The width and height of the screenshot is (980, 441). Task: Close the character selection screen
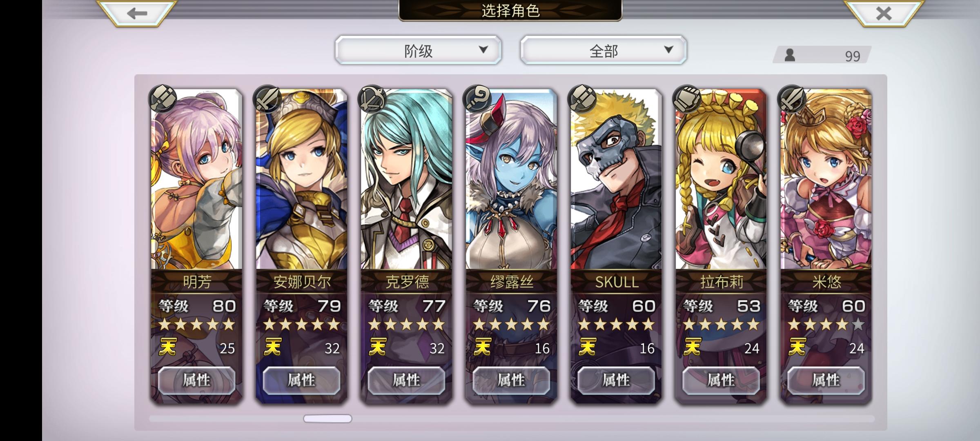pyautogui.click(x=884, y=13)
